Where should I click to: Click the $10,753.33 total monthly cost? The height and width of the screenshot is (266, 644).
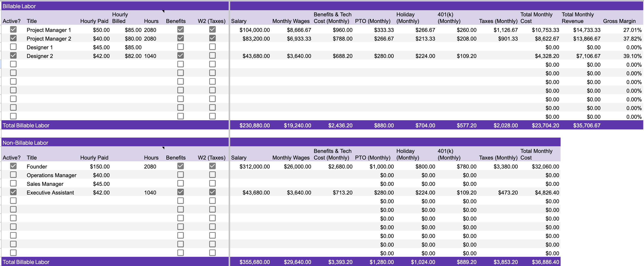[x=546, y=30]
